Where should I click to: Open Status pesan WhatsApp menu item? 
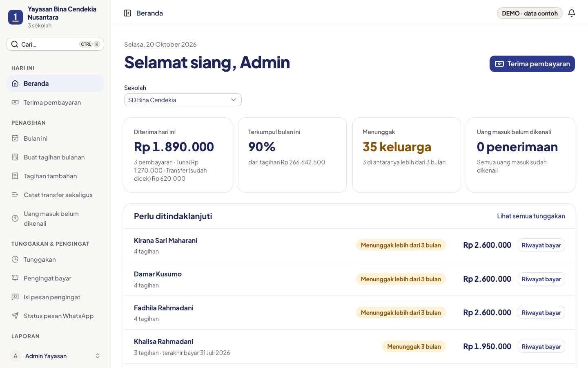coord(56,316)
